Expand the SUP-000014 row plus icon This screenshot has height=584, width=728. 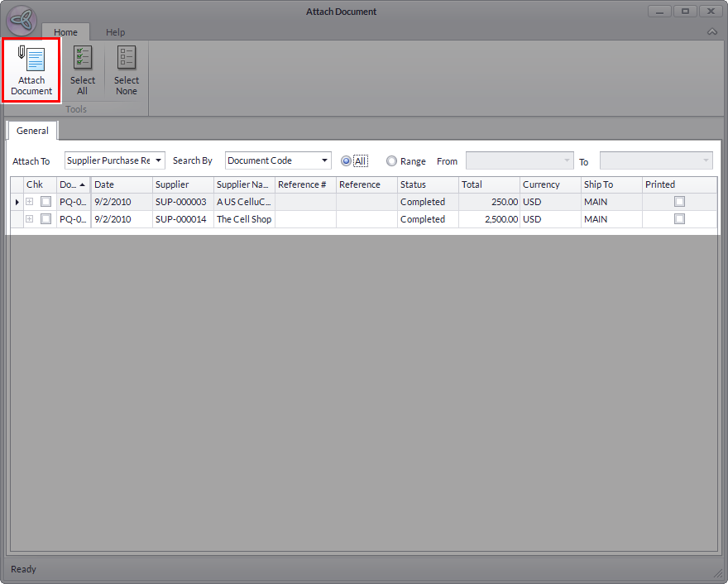[30, 219]
